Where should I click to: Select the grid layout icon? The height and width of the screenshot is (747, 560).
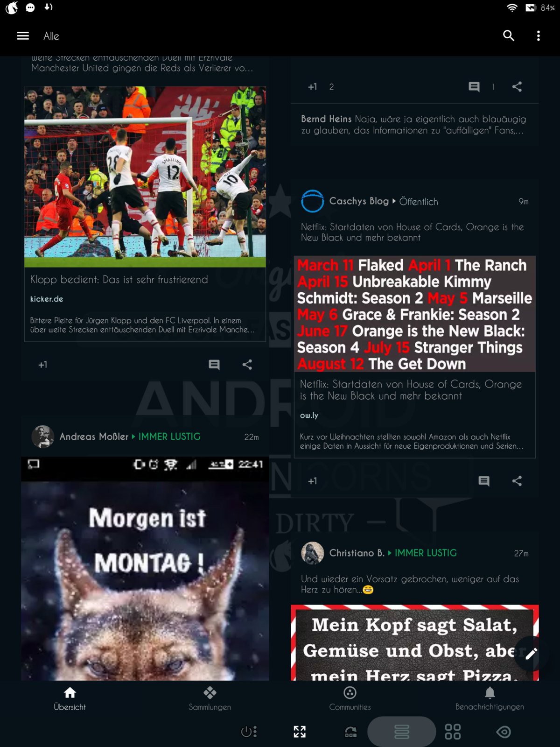(453, 732)
